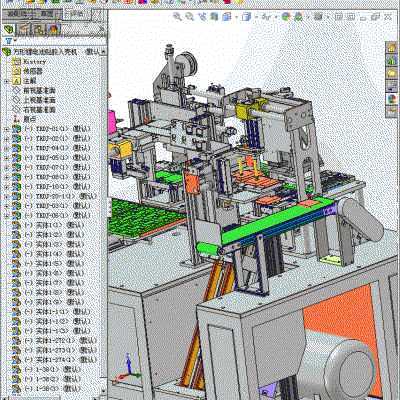400x400 pixels.
Task: Switch to the FeatureManager design tree tab
Action: pyautogui.click(x=9, y=30)
